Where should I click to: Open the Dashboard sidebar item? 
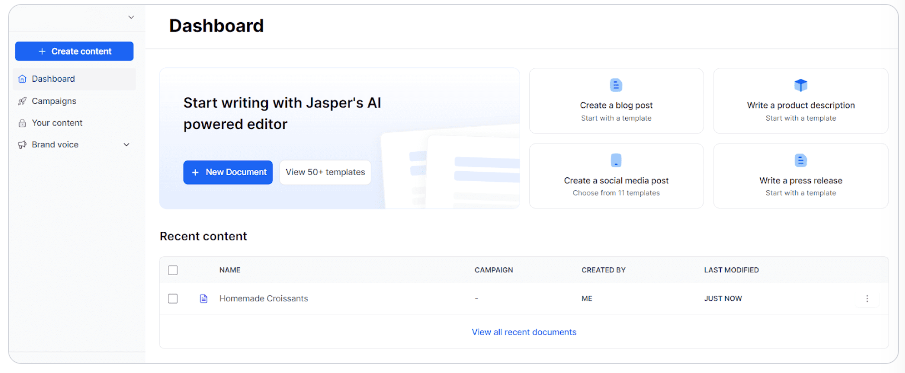tap(74, 79)
